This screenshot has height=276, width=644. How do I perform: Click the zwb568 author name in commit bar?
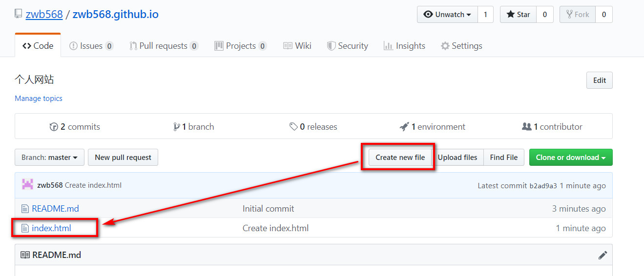click(50, 185)
